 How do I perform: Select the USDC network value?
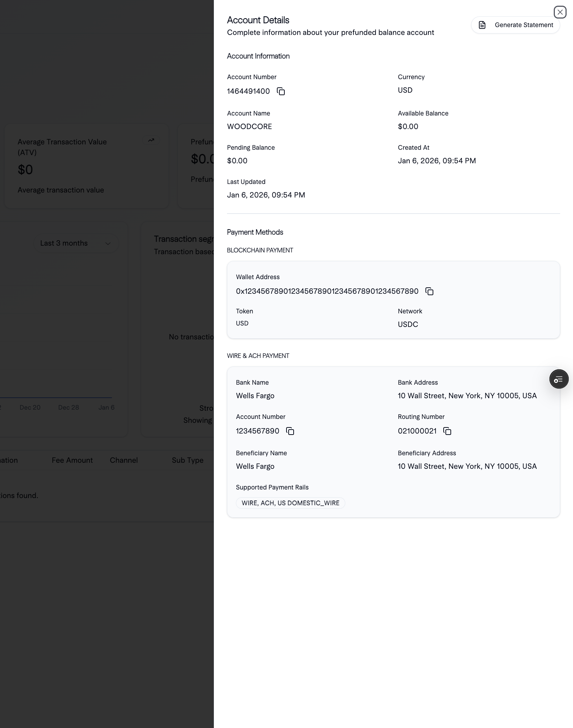coord(408,324)
